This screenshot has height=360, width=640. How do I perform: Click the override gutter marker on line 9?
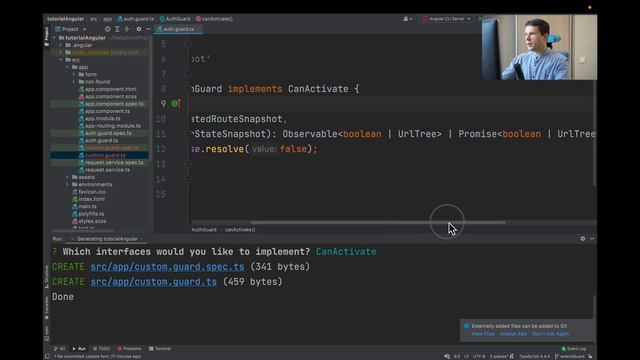point(175,104)
